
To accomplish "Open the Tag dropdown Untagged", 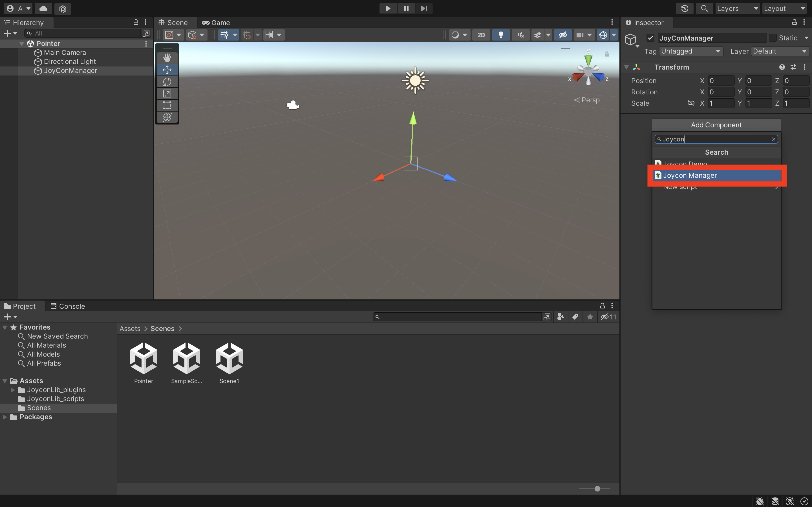I will pos(690,51).
